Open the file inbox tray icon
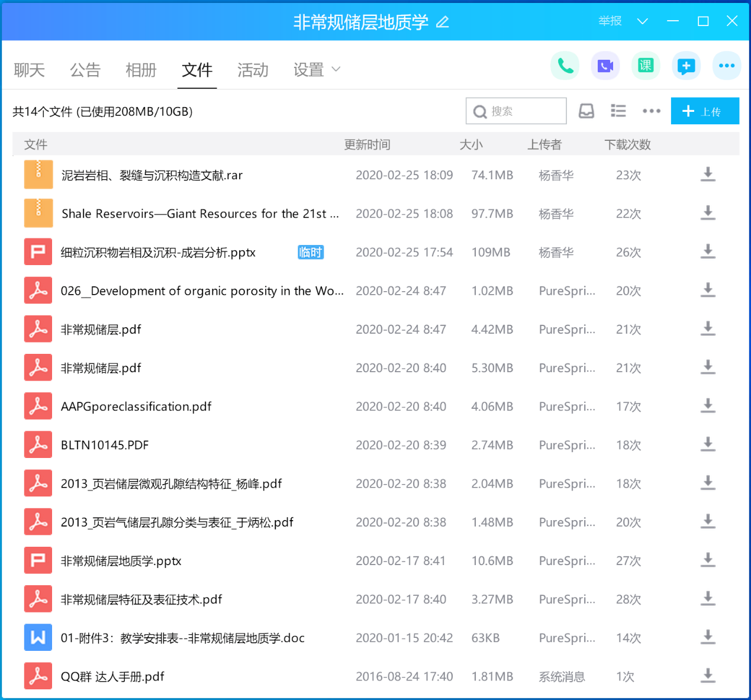 click(x=586, y=111)
